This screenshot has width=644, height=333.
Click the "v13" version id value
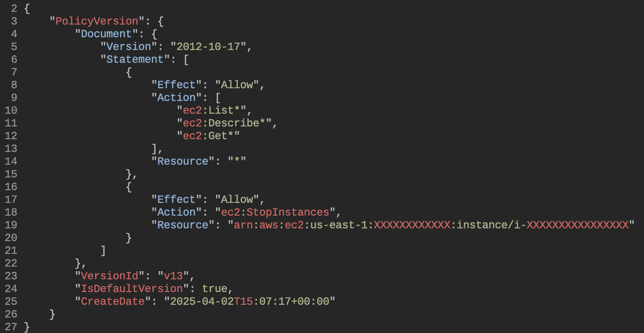pos(176,276)
